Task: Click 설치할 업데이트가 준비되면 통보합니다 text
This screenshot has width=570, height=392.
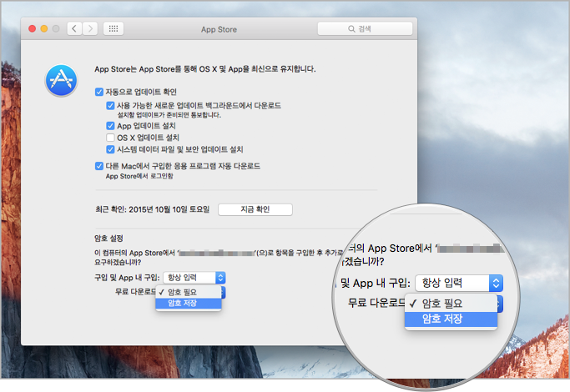Action: [169, 115]
